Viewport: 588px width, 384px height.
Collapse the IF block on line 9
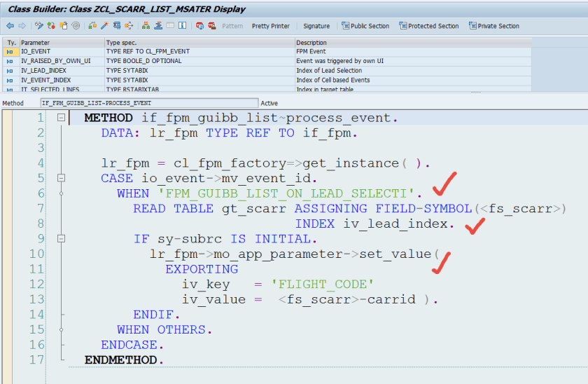(x=62, y=238)
